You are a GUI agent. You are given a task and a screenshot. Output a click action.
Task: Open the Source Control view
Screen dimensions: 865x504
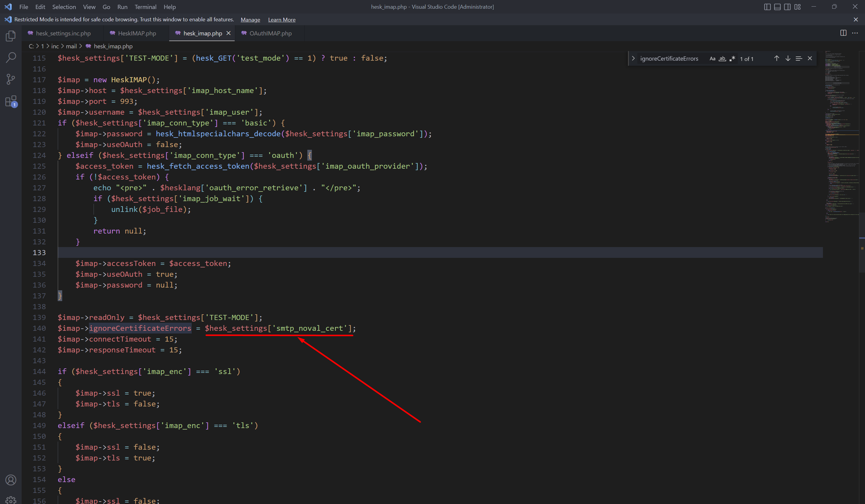pos(11,79)
